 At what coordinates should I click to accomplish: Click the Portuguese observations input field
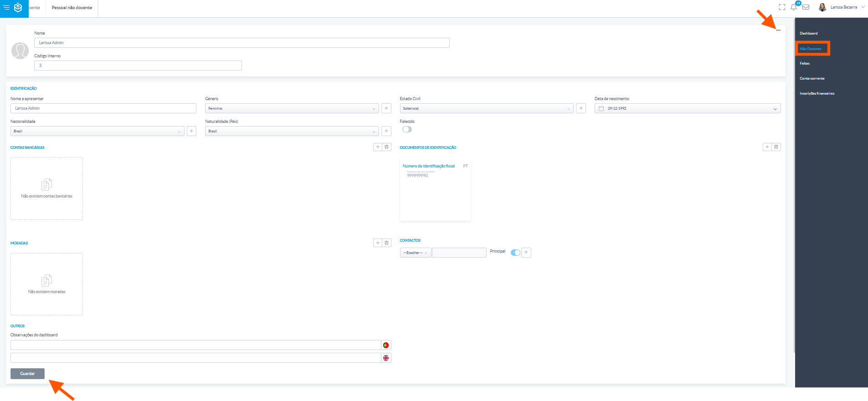[x=196, y=345]
